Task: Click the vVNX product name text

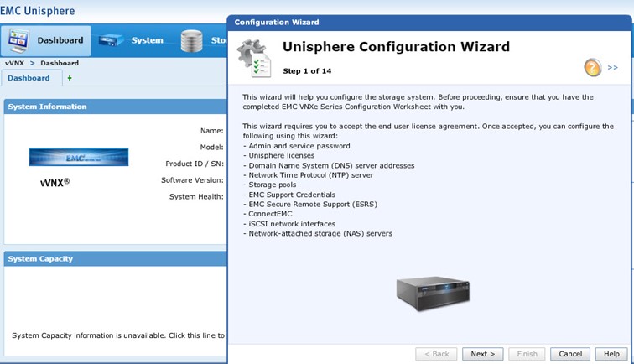Action: tap(55, 182)
